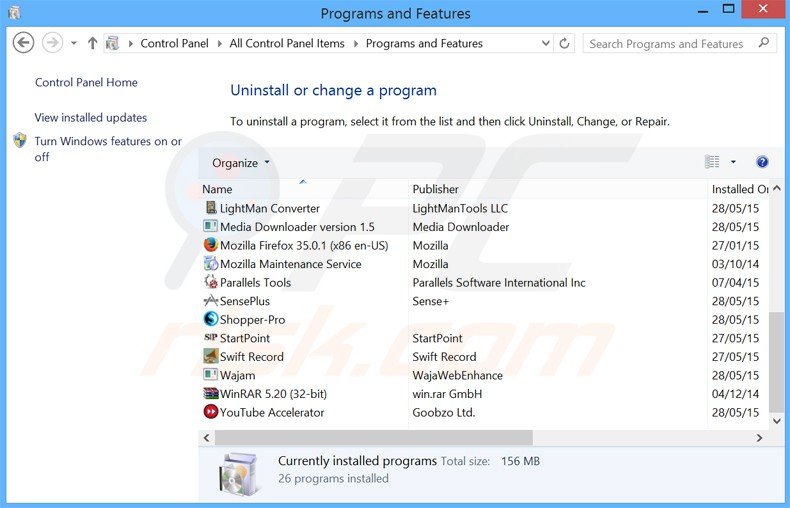Click the window icon in the title bar
790x508 pixels.
[x=14, y=12]
